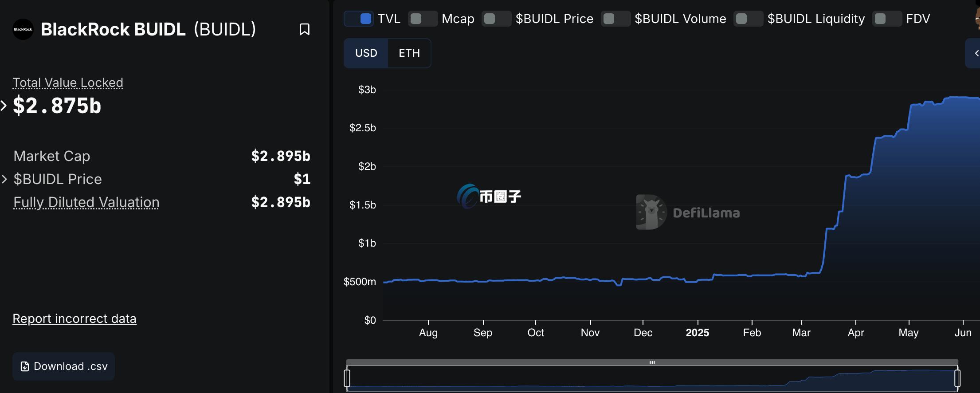Viewport: 980px width, 393px height.
Task: Click Fully Diluted Valuation value $2.895b
Action: pyautogui.click(x=281, y=202)
